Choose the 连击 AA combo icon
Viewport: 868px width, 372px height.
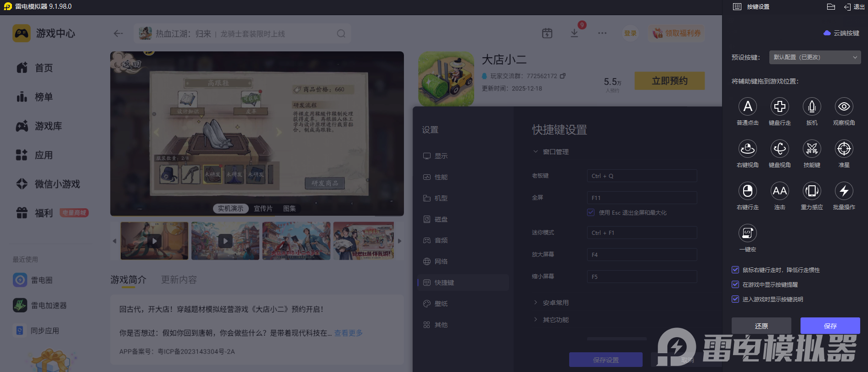[x=779, y=191]
